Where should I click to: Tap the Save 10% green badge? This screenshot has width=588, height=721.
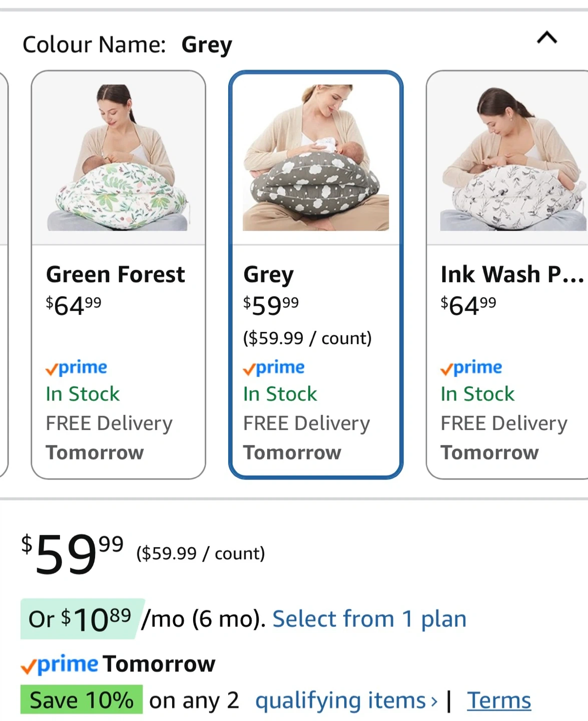tap(82, 699)
